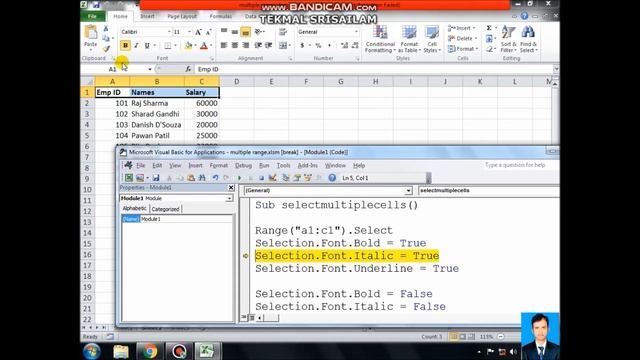Click the Insert Function fx icon
Viewport: 640px width, 360px height.
point(188,69)
